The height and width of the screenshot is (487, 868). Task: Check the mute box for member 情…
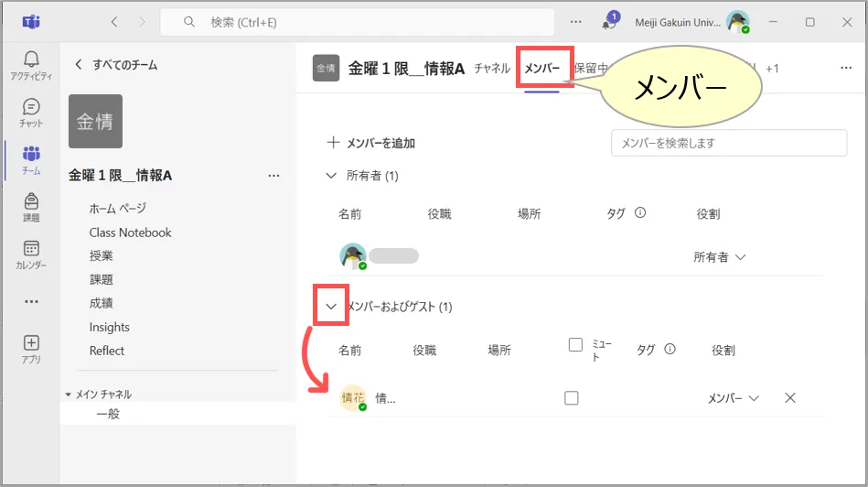pyautogui.click(x=572, y=398)
